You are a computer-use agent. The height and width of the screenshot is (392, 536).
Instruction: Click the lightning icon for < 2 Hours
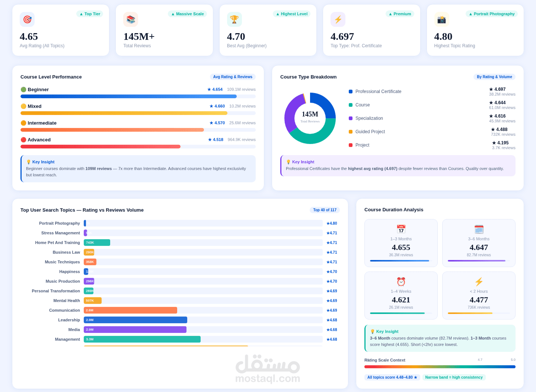click(479, 282)
